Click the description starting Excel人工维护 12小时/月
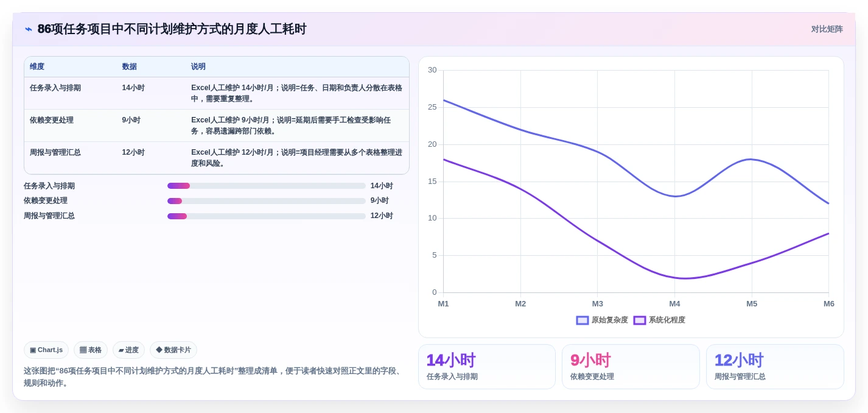This screenshot has width=868, height=413. 296,158
